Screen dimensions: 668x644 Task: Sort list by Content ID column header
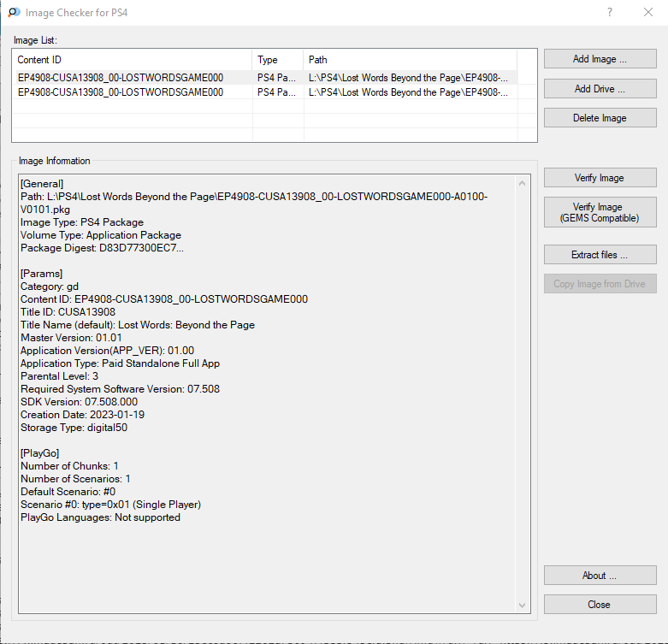[x=133, y=60]
